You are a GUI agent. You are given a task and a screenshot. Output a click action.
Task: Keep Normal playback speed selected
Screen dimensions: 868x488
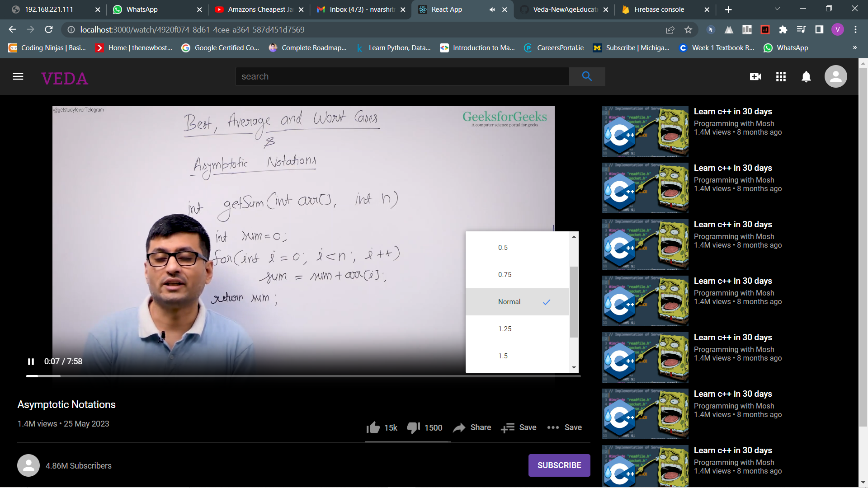pyautogui.click(x=509, y=301)
